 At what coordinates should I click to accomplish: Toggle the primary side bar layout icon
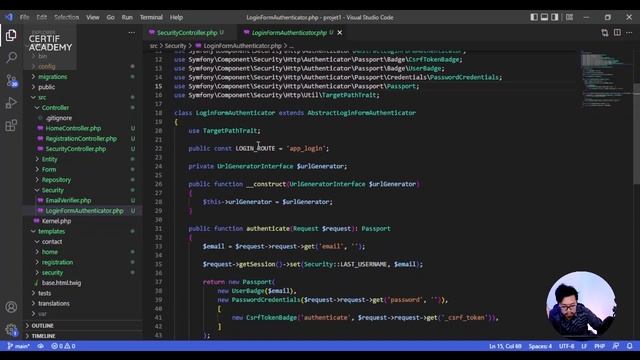click(x=534, y=17)
